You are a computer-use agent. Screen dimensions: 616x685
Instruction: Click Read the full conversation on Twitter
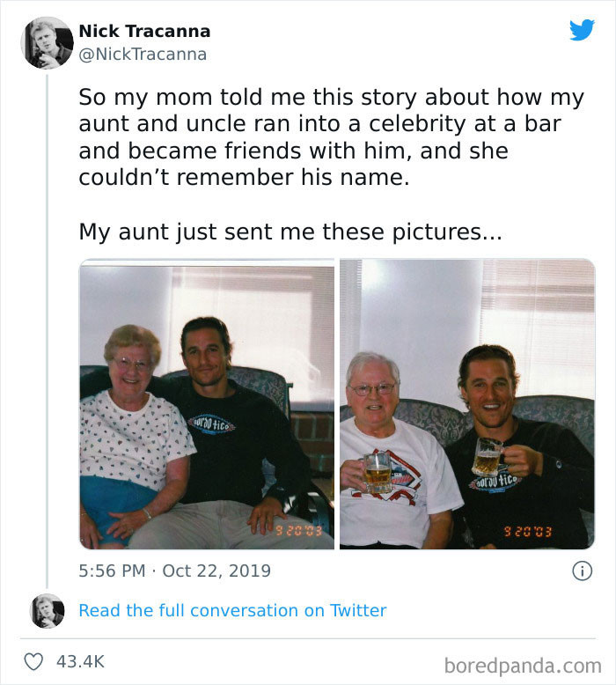pyautogui.click(x=232, y=610)
